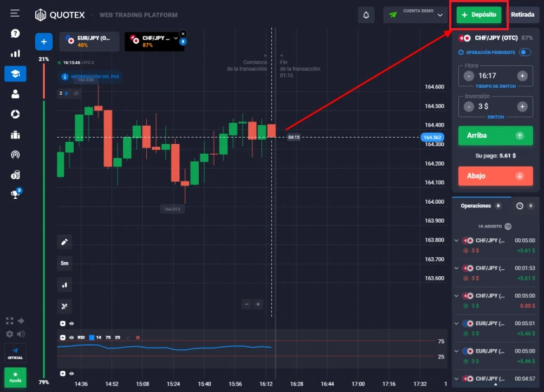This screenshot has height=392, width=544.
Task: Open the Cuenta Demo account dropdown
Action: pos(415,15)
